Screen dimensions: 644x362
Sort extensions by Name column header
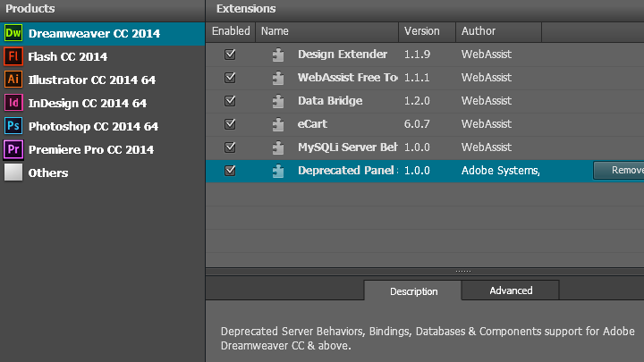pyautogui.click(x=327, y=31)
